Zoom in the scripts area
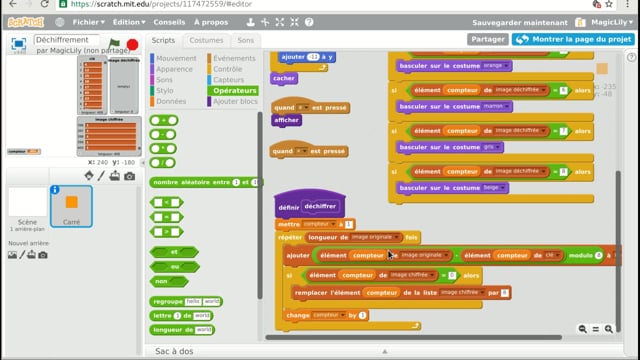 coord(609,329)
